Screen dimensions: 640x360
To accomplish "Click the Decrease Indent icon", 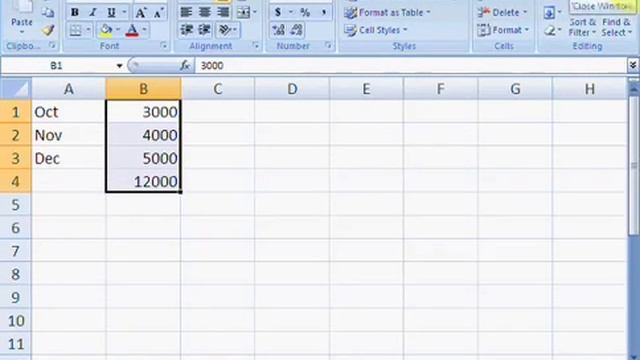I will point(187,30).
